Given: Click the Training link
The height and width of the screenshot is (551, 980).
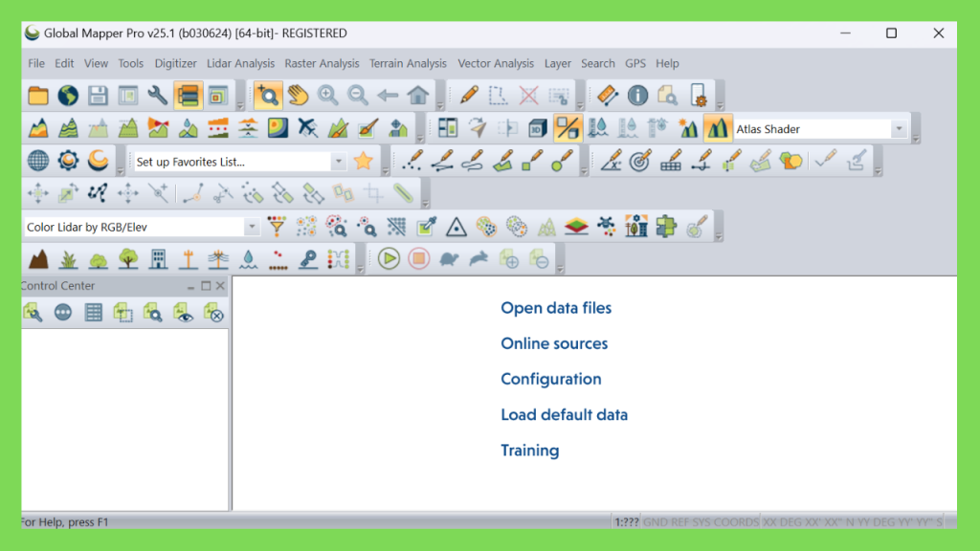Looking at the screenshot, I should coord(530,451).
